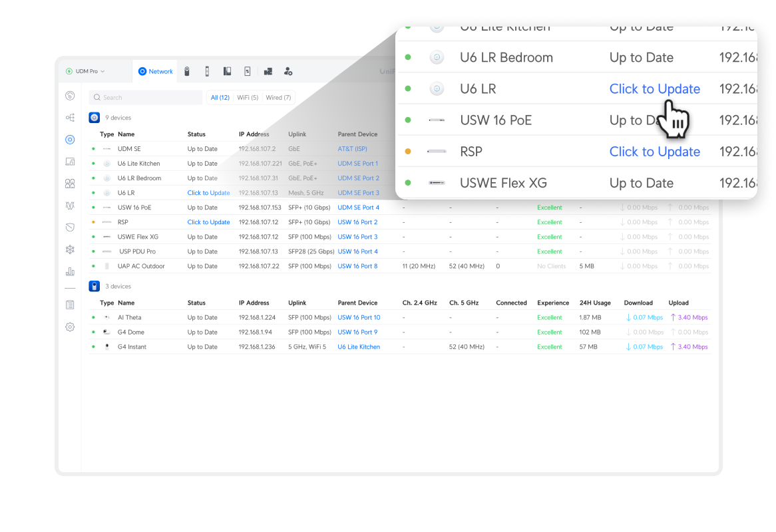This screenshot has width=776, height=532.
Task: Open the system log clipboard sidebar icon
Action: (x=70, y=305)
